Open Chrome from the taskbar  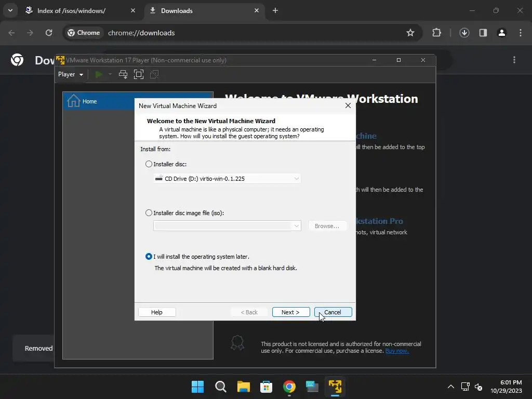pos(289,387)
